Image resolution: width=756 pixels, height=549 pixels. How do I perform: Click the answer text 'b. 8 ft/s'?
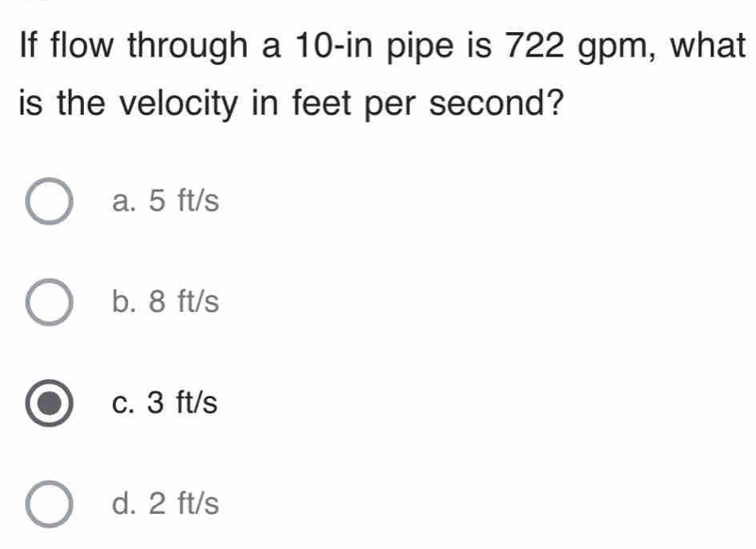tap(165, 302)
